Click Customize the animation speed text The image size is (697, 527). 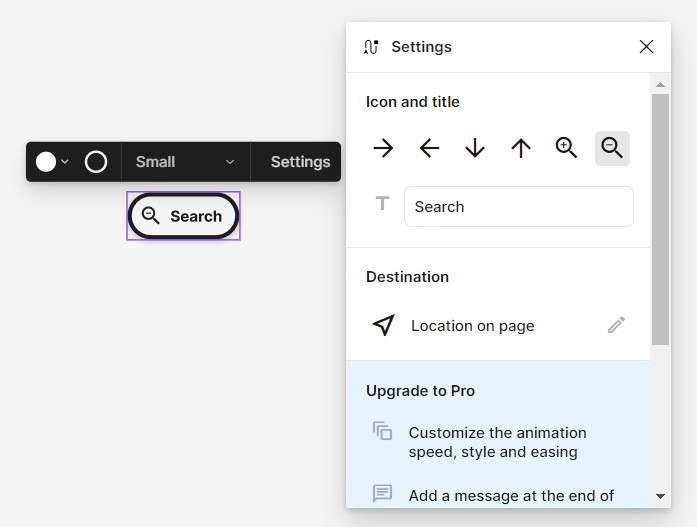pos(497,442)
